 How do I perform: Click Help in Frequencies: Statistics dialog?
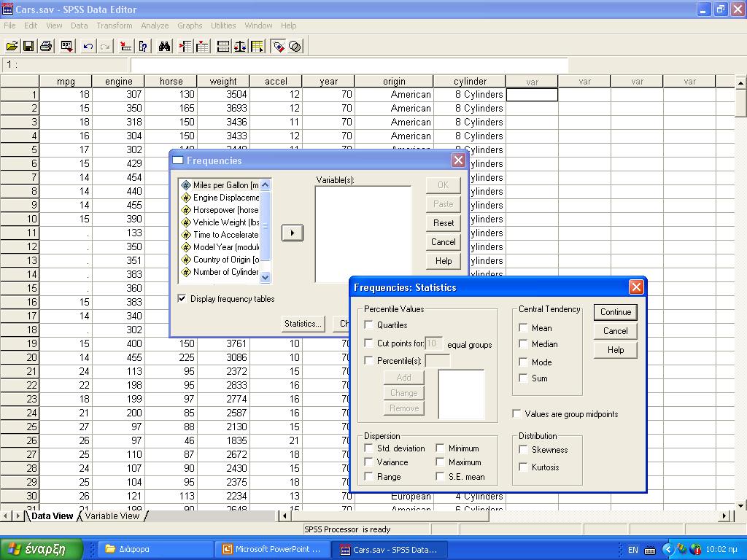616,350
